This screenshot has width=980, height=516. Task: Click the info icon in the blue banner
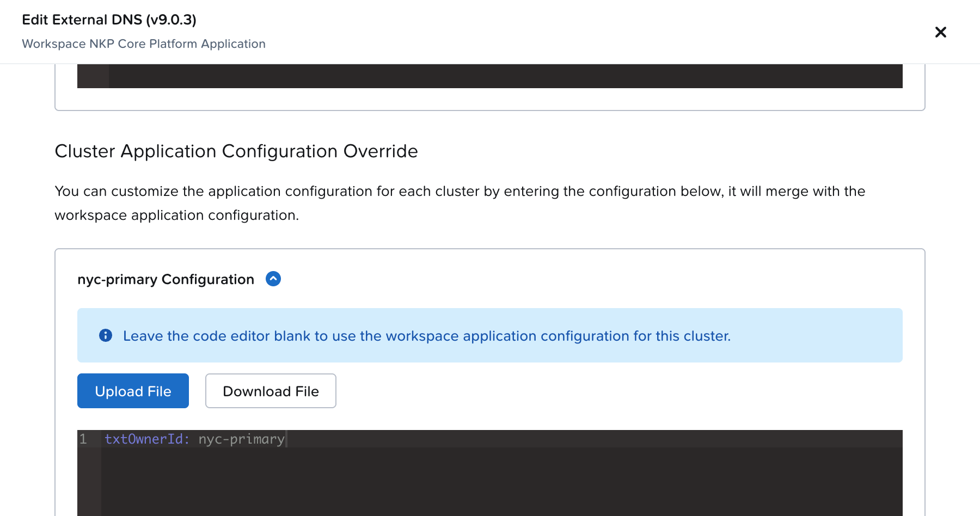tap(106, 335)
